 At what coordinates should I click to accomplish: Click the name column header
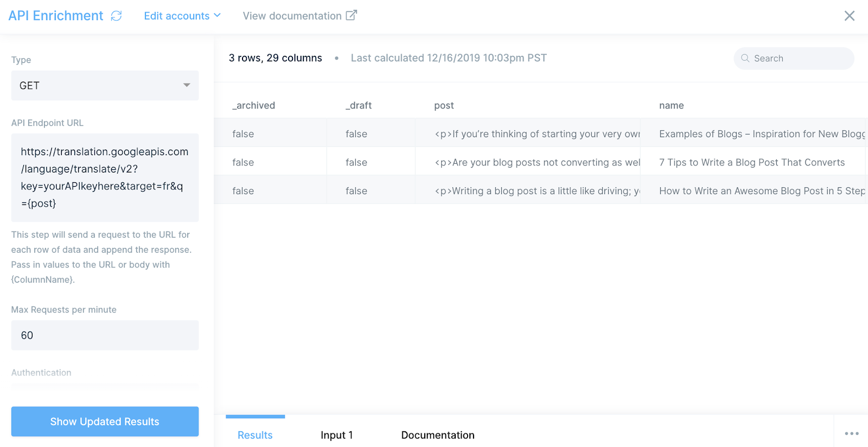[x=671, y=105]
